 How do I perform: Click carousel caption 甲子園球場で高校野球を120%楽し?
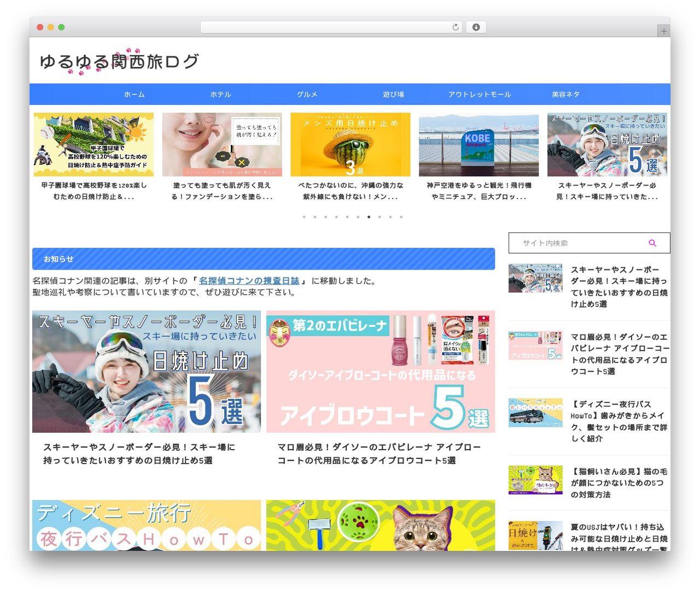[x=94, y=191]
